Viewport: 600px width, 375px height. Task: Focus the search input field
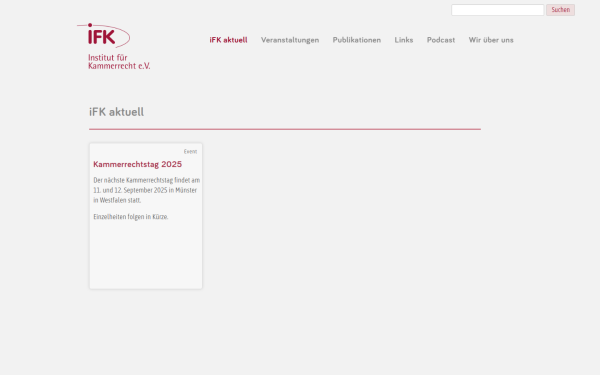pyautogui.click(x=497, y=10)
